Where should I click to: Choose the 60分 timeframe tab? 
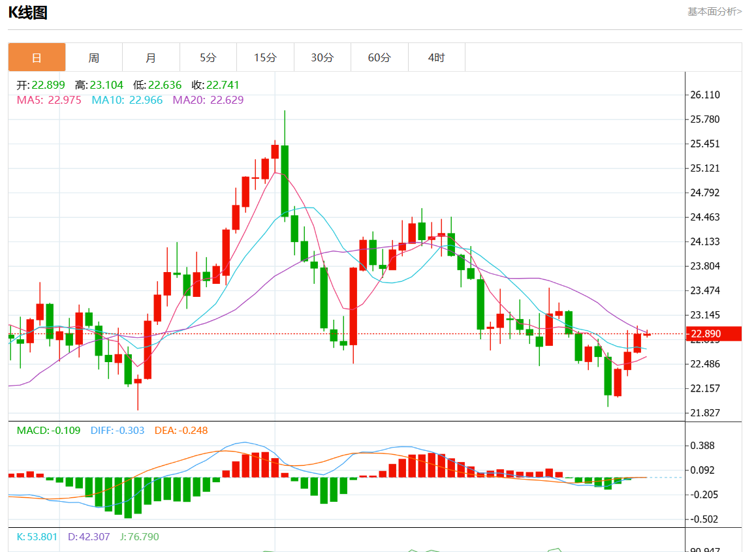coord(379,57)
